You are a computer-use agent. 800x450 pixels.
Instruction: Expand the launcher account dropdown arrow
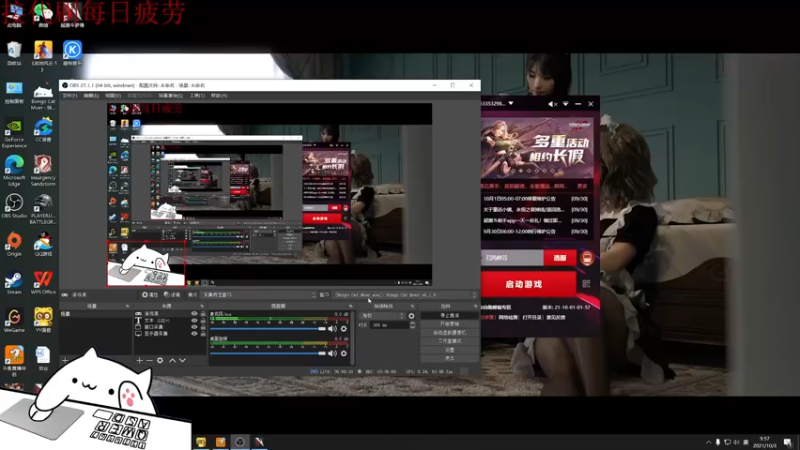pyautogui.click(x=511, y=104)
